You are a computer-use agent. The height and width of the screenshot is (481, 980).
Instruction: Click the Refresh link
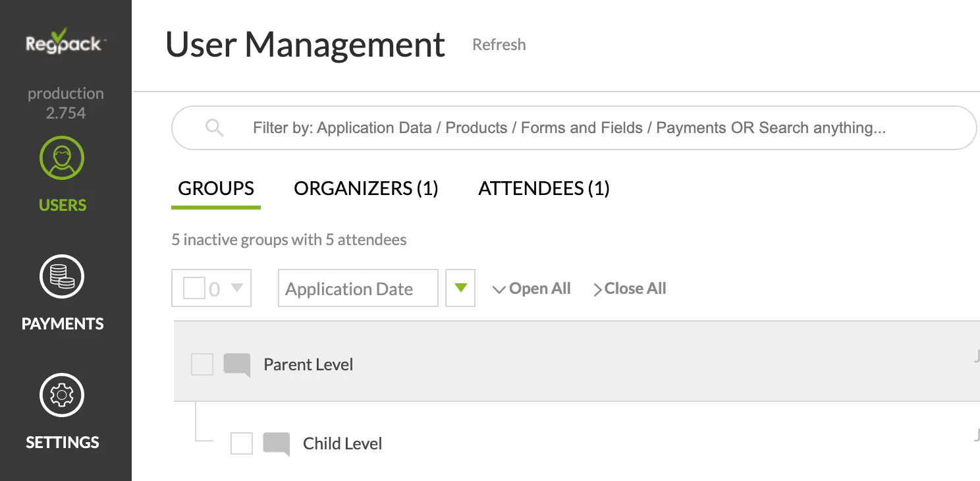[499, 45]
